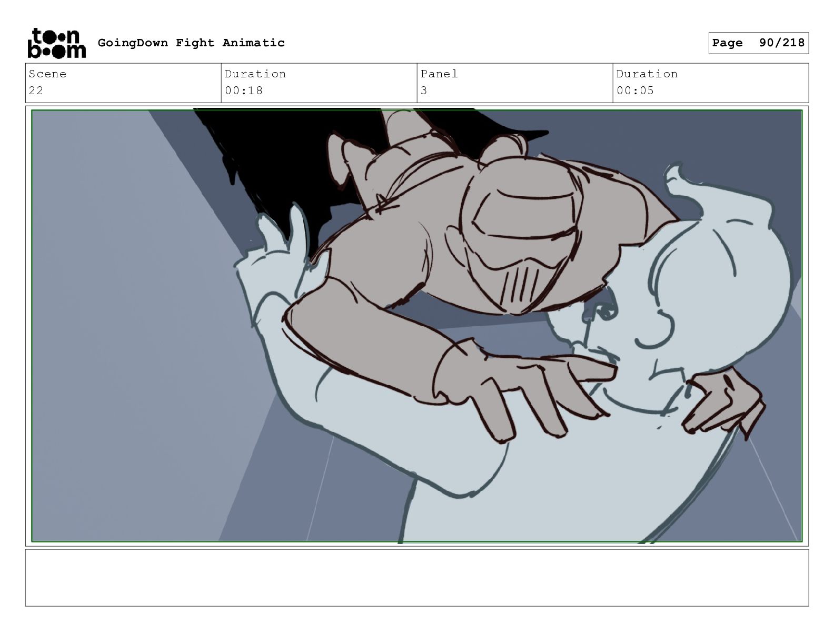This screenshot has height=644, width=834.
Task: Click the hand gripping the blue shoulder
Action: click(x=724, y=402)
